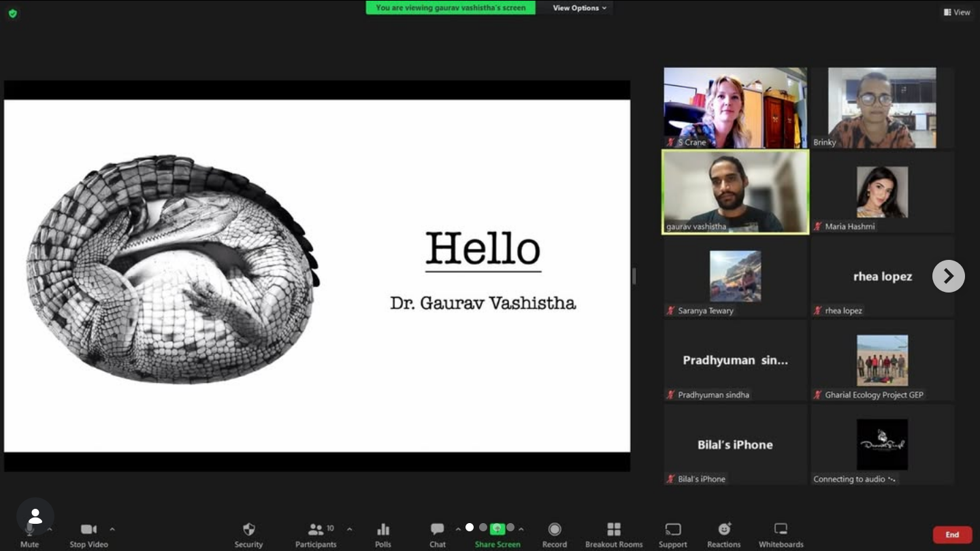
Task: Click muted mic icon on Saranya Tewary tile
Action: (x=671, y=311)
